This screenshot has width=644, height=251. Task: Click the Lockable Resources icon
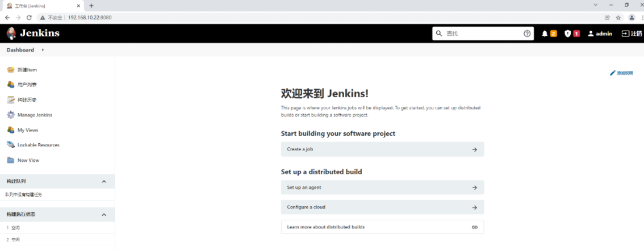(x=11, y=145)
